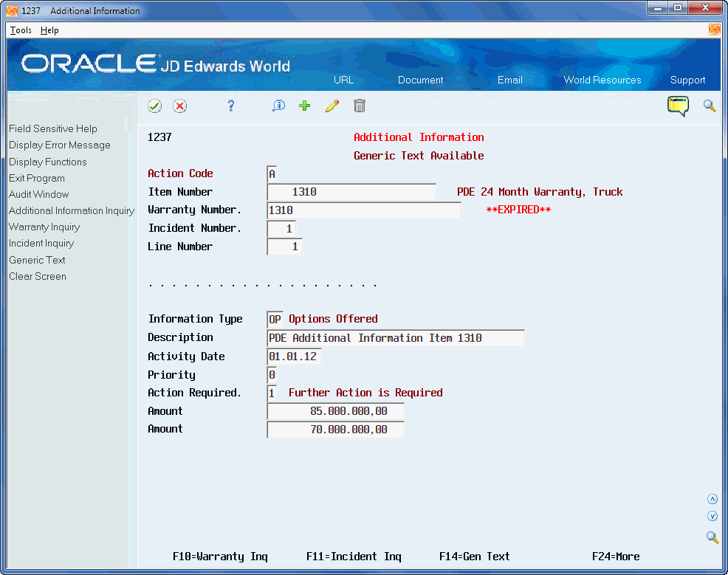Open World Resources link
Screen dimensions: 728x575
602,80
